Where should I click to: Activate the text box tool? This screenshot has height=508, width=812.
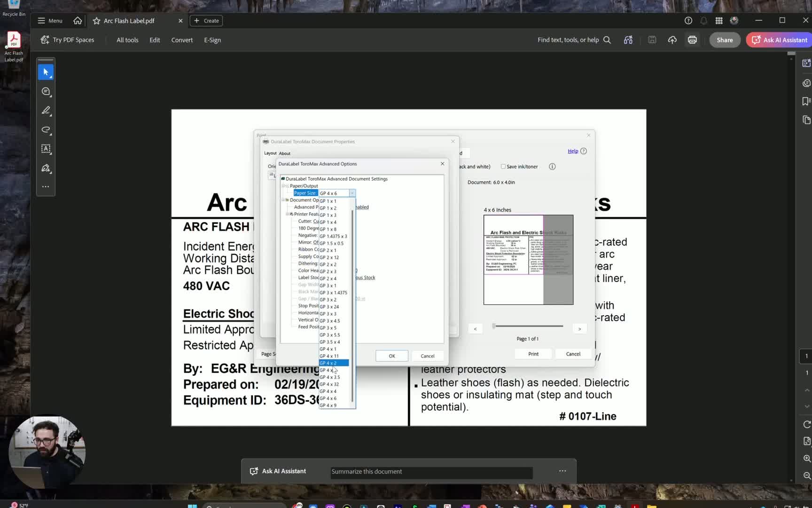(x=46, y=149)
